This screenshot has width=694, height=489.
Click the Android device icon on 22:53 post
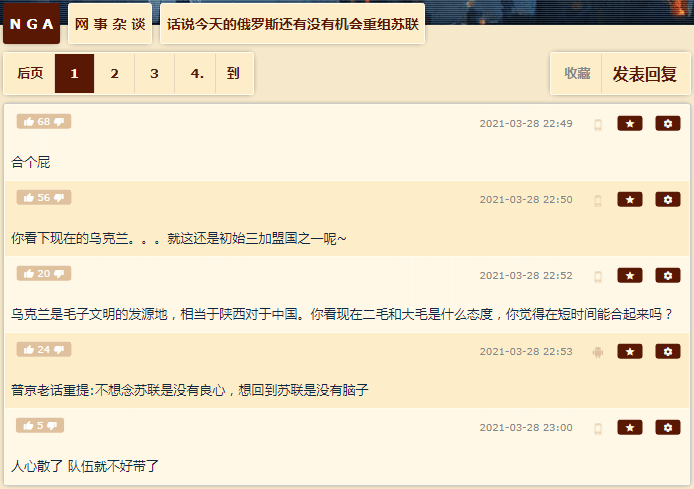click(598, 352)
